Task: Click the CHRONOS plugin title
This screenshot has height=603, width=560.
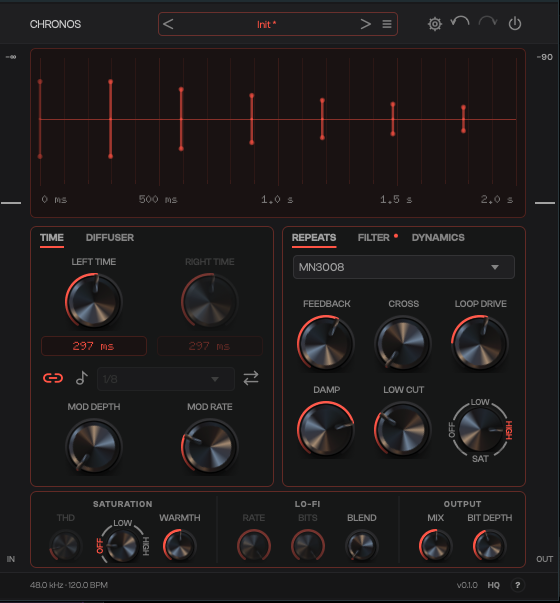Action: pyautogui.click(x=55, y=24)
